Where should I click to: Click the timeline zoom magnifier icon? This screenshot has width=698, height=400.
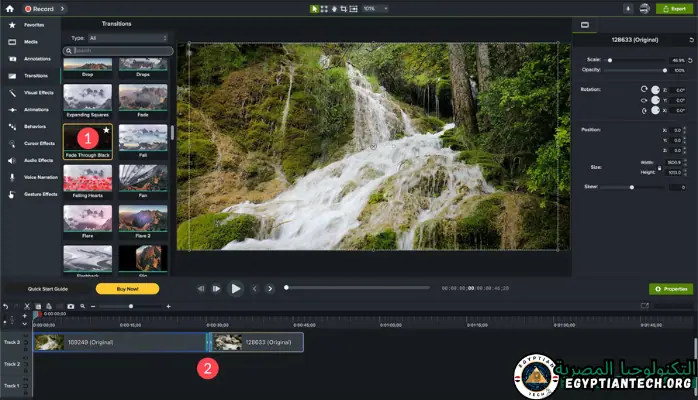(x=82, y=306)
